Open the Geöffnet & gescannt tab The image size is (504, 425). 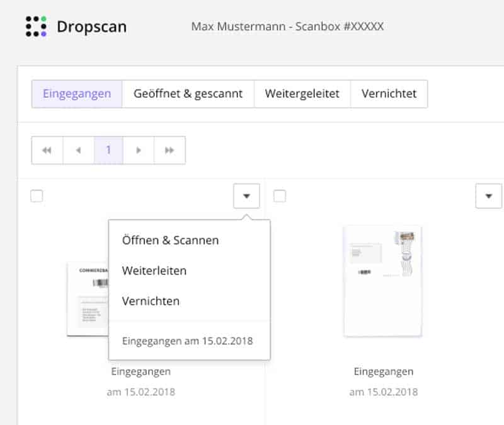click(188, 94)
